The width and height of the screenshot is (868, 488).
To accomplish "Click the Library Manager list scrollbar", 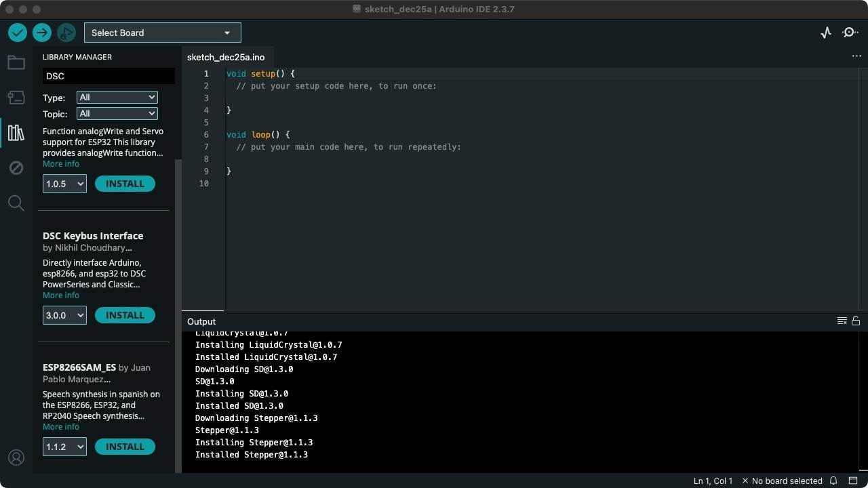I will click(x=178, y=315).
